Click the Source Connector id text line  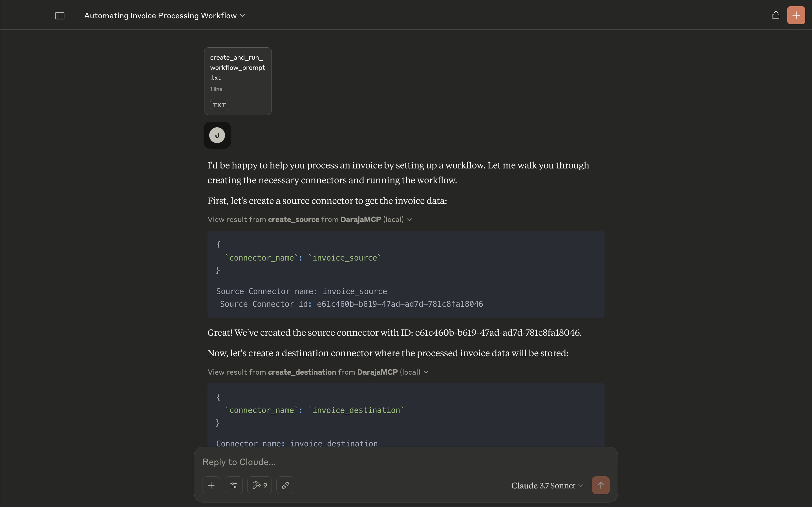(x=351, y=304)
